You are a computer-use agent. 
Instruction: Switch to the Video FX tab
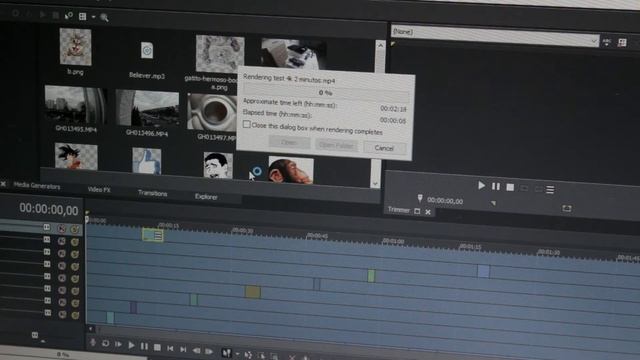click(x=99, y=190)
